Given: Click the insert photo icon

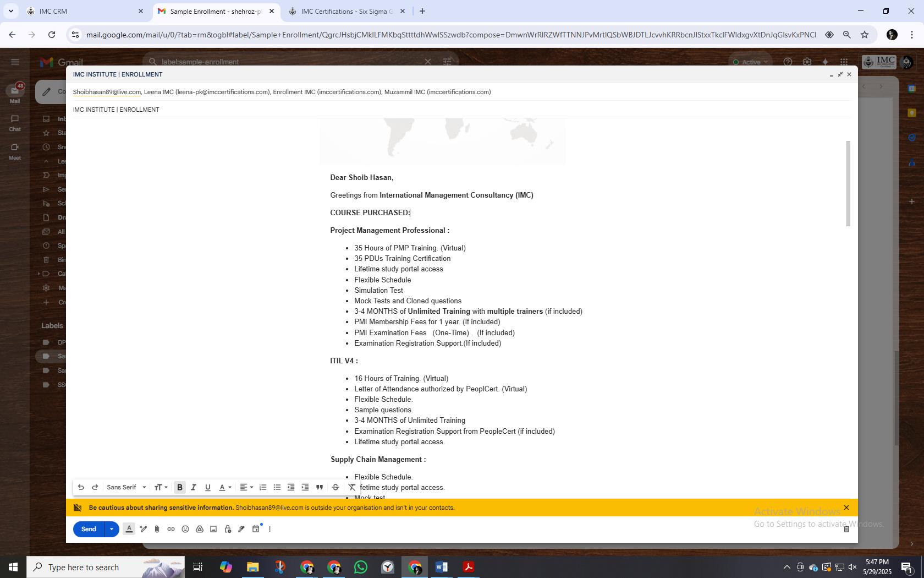Looking at the screenshot, I should 213,529.
